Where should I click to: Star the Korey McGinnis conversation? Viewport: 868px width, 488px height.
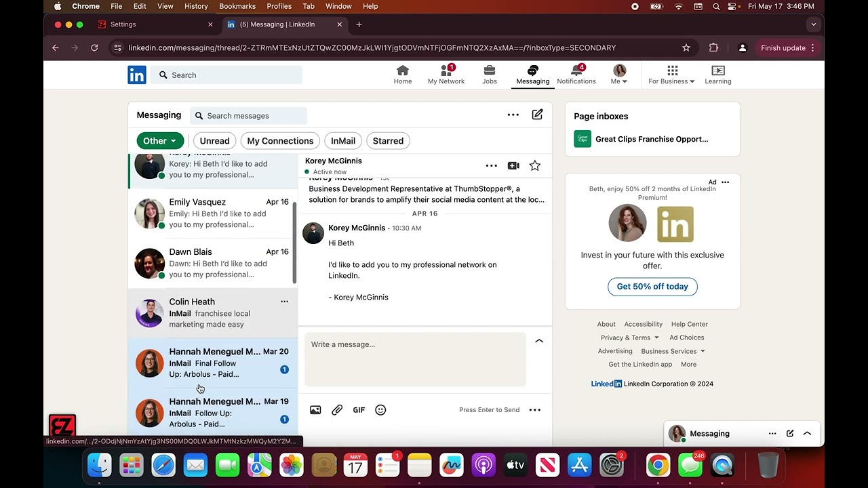pos(535,165)
